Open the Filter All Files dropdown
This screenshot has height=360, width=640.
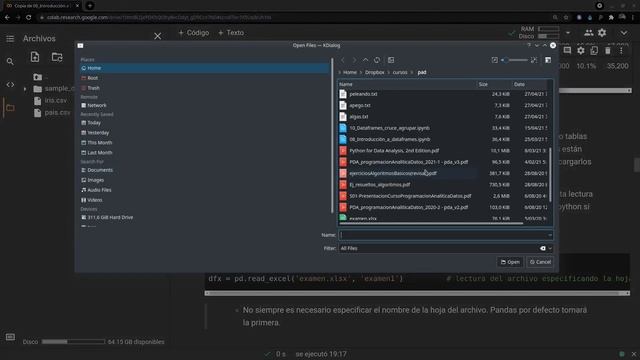[550, 248]
